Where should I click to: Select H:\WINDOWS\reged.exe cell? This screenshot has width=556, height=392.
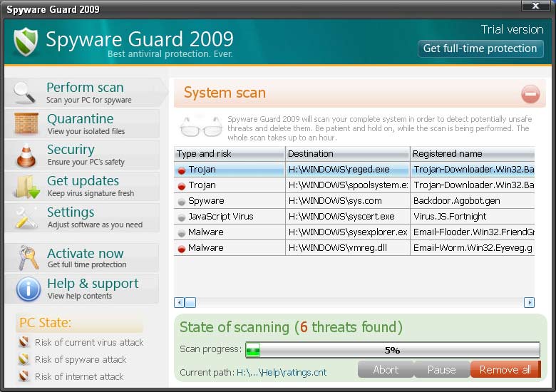(348, 170)
